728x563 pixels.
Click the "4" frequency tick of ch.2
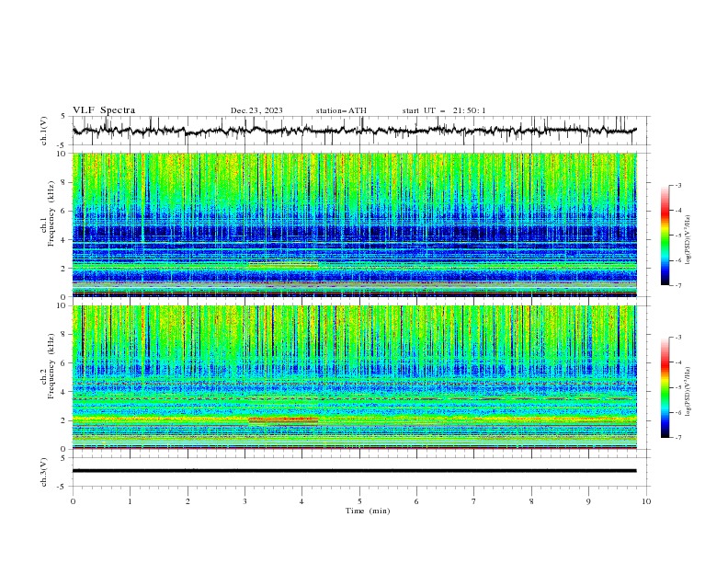coord(65,392)
